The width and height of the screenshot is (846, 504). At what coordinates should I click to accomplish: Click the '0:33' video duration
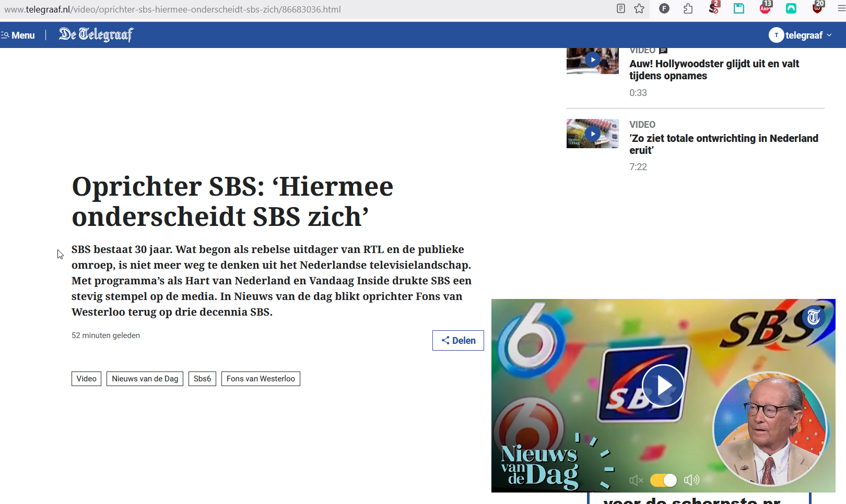638,93
